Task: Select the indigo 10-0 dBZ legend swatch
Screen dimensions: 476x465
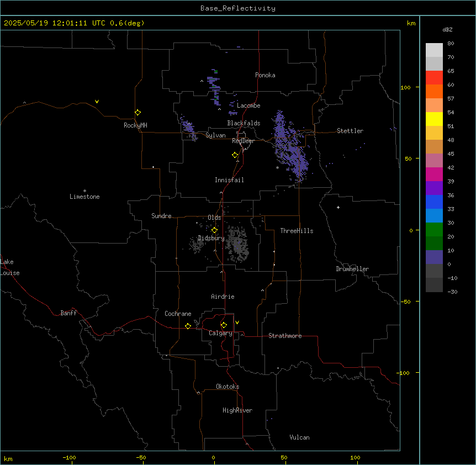Action: point(434,257)
